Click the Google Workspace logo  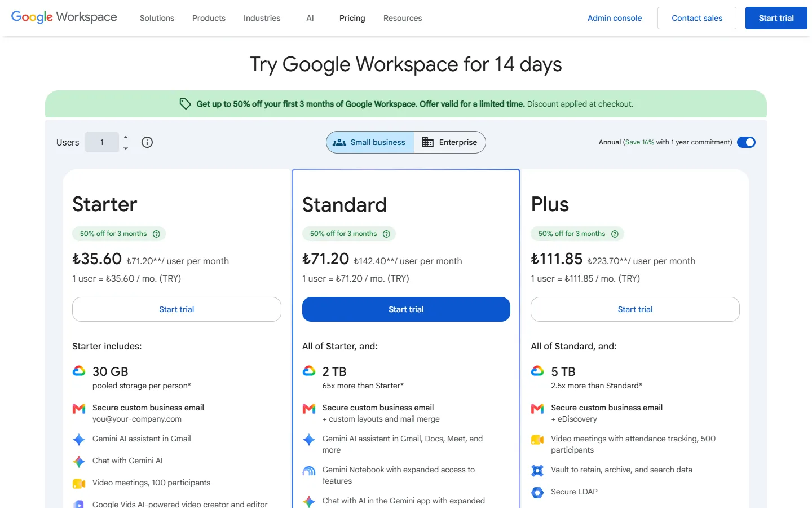[x=64, y=17]
